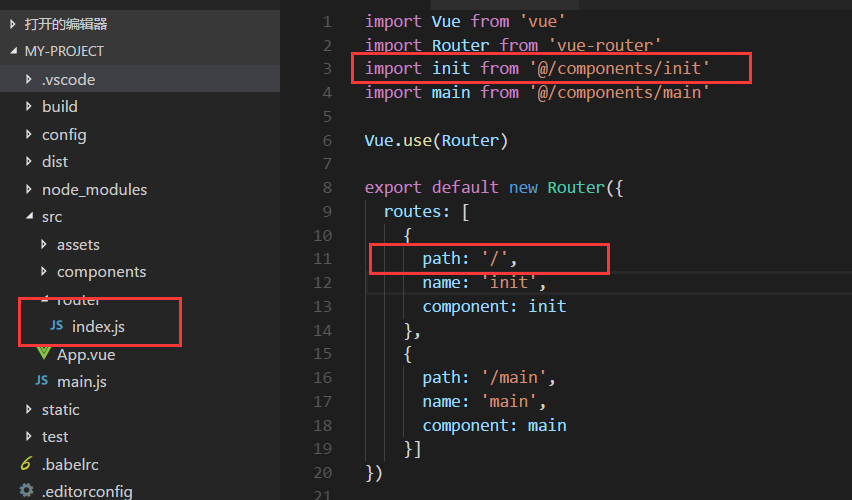This screenshot has height=500, width=852.
Task: Click line number 16 in the gutter
Action: click(x=323, y=378)
